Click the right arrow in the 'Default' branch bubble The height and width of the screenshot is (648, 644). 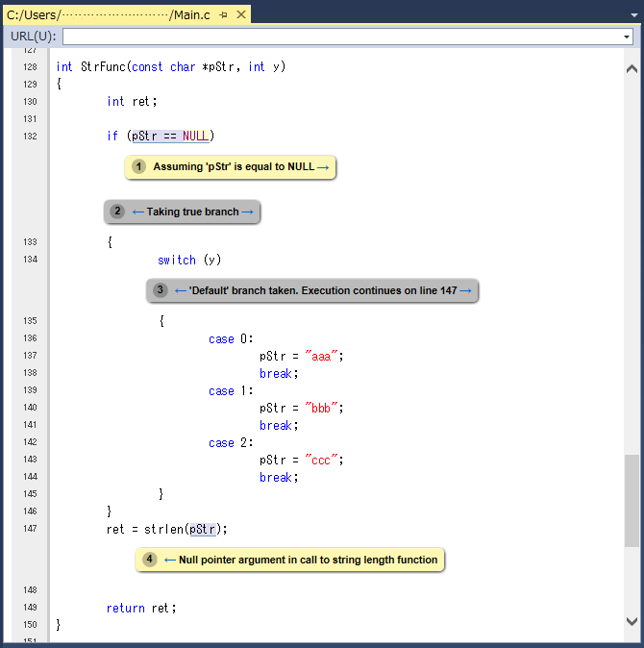465,290
